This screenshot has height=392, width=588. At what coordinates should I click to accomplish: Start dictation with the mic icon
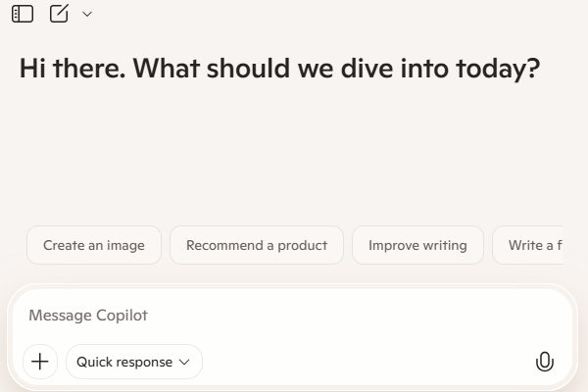point(545,362)
